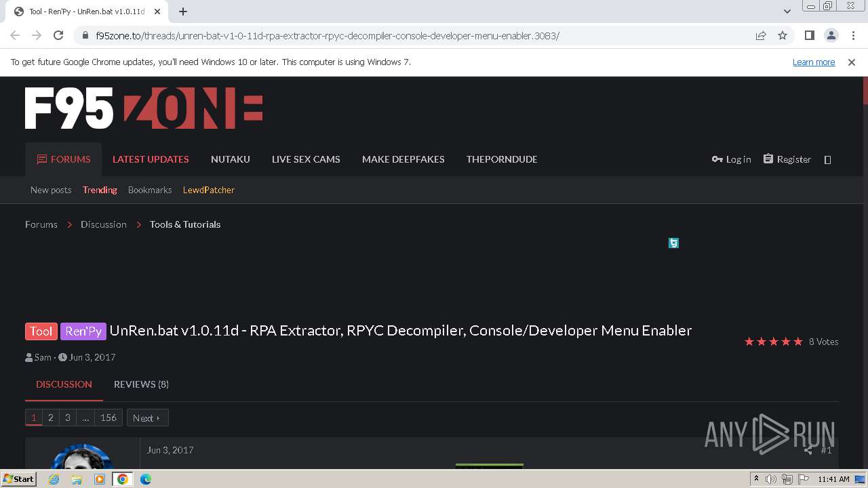This screenshot has height=488, width=868.
Task: Select current page 1 button
Action: pos(34,418)
